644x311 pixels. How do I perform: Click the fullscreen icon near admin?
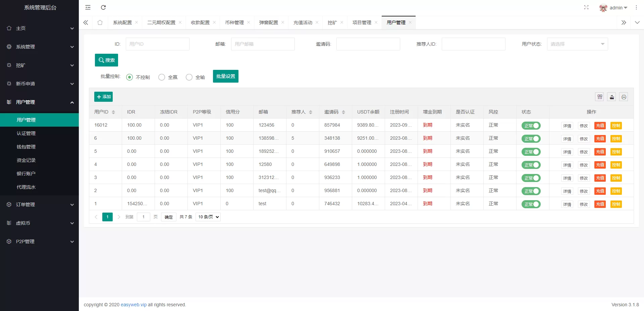pyautogui.click(x=586, y=7)
